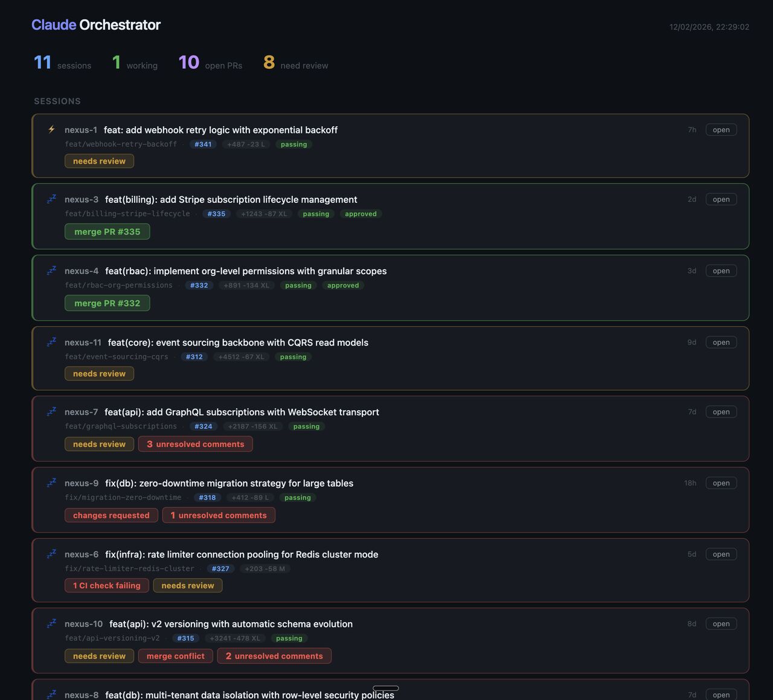Open PR link #341
Viewport: 773px width, 700px height.
point(203,144)
